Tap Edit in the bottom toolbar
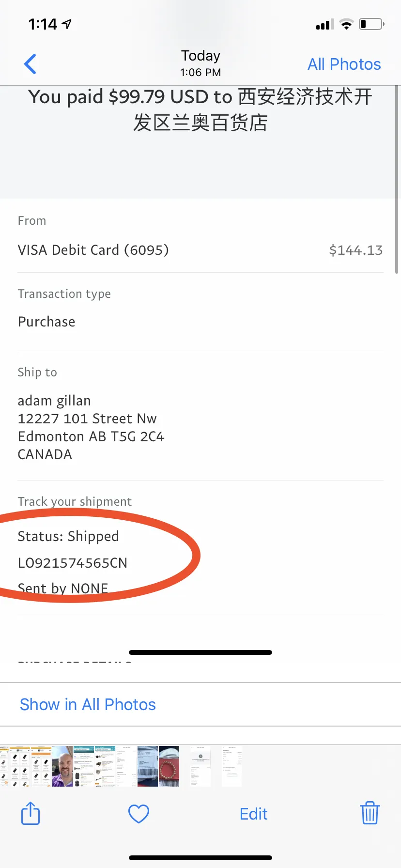This screenshot has width=401, height=868. (253, 814)
